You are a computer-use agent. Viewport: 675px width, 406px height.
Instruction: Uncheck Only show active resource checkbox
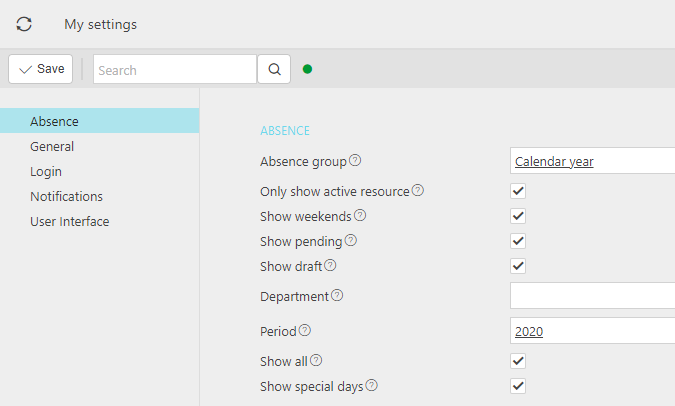518,191
